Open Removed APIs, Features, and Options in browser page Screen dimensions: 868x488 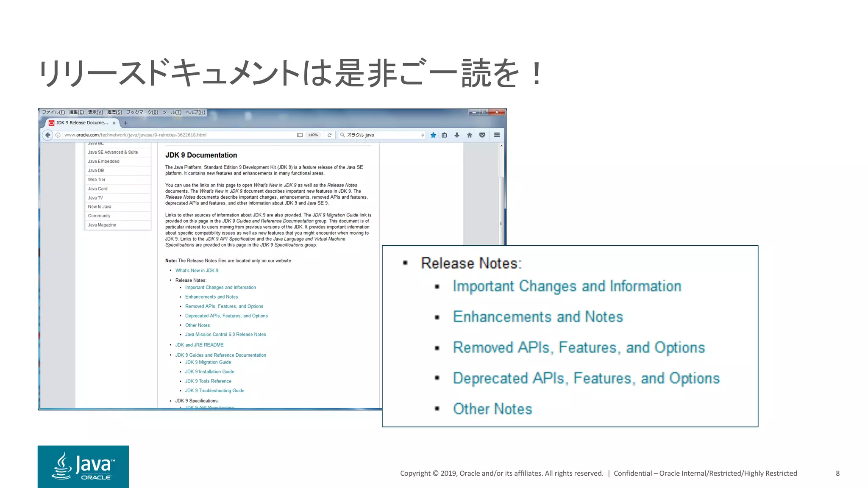coord(224,307)
